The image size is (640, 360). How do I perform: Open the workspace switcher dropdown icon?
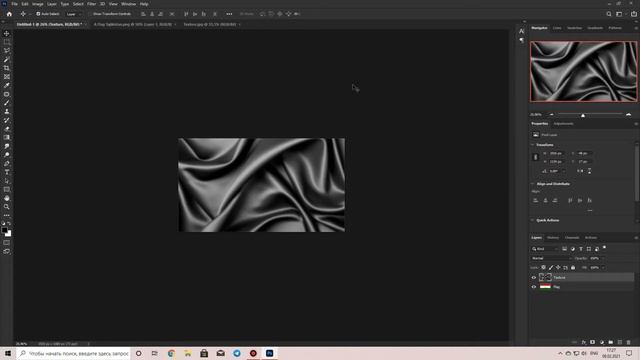pos(620,14)
